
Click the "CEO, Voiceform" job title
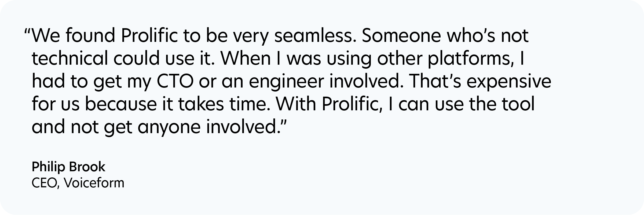point(78,183)
